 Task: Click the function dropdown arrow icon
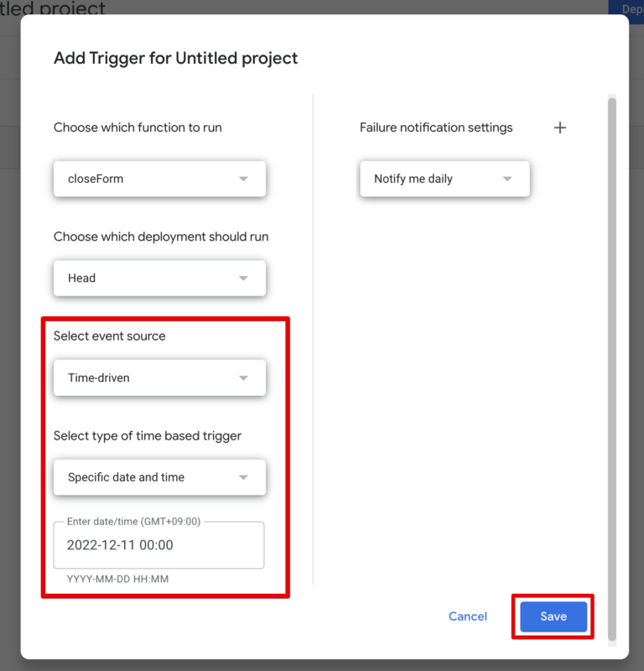[x=245, y=179]
